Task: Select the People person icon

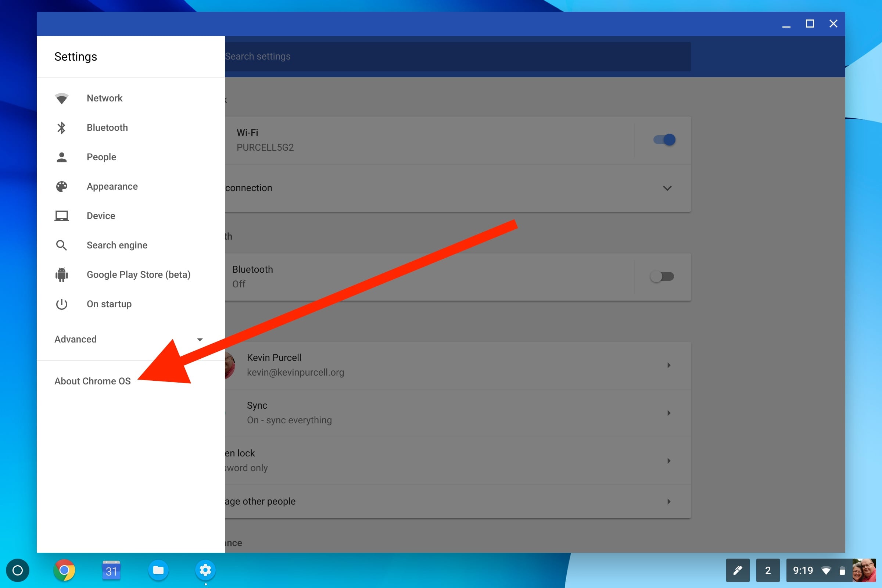Action: pyautogui.click(x=62, y=157)
